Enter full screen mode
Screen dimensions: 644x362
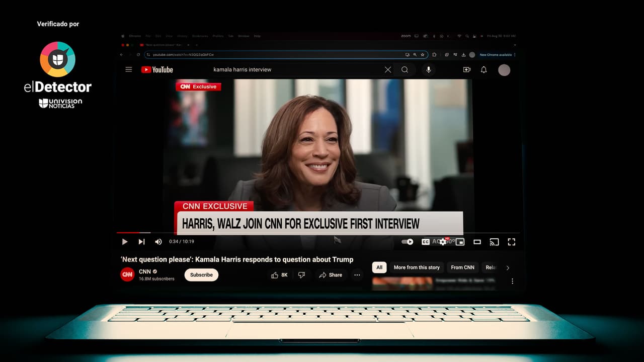click(511, 242)
